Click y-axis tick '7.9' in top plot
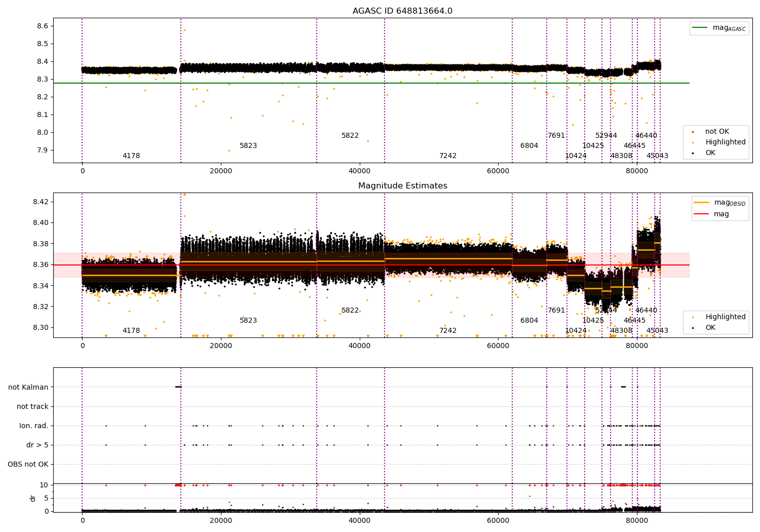Image resolution: width=760 pixels, height=532 pixels. click(x=43, y=150)
